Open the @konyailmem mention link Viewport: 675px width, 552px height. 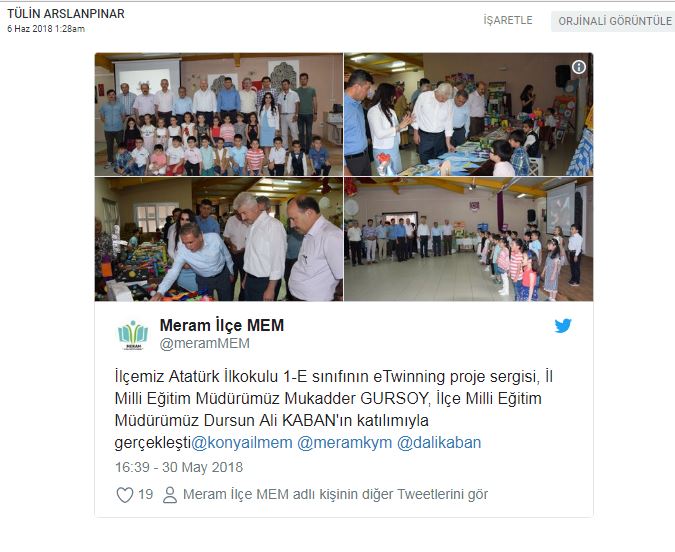coord(242,442)
